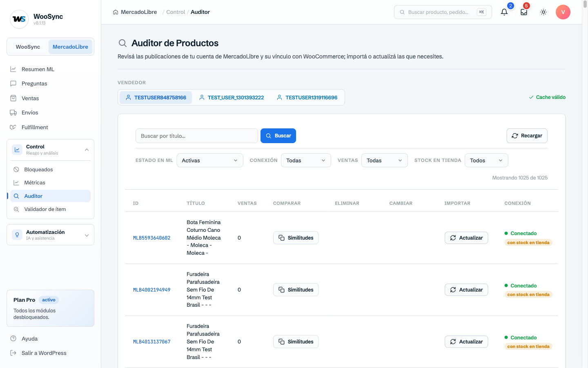Open the Estado en ML dropdown
Screen dimensions: 588x368
[210, 160]
